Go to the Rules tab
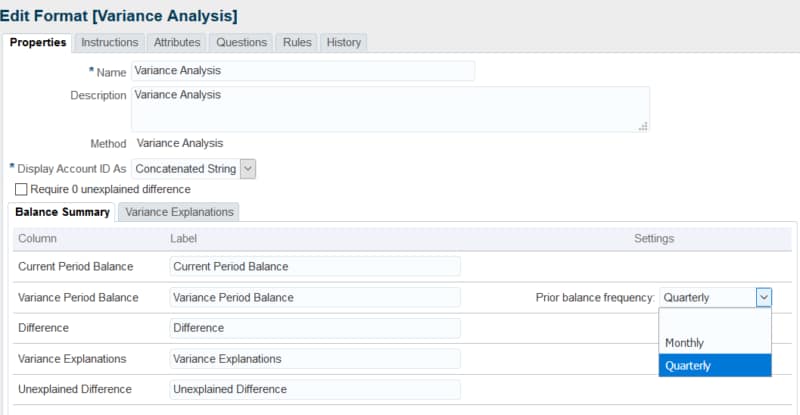 coord(298,42)
